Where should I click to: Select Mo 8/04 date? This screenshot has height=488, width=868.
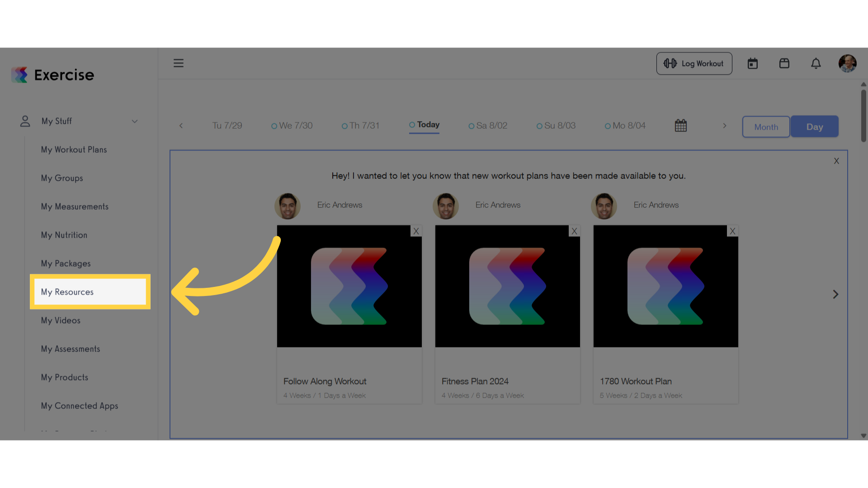625,126
